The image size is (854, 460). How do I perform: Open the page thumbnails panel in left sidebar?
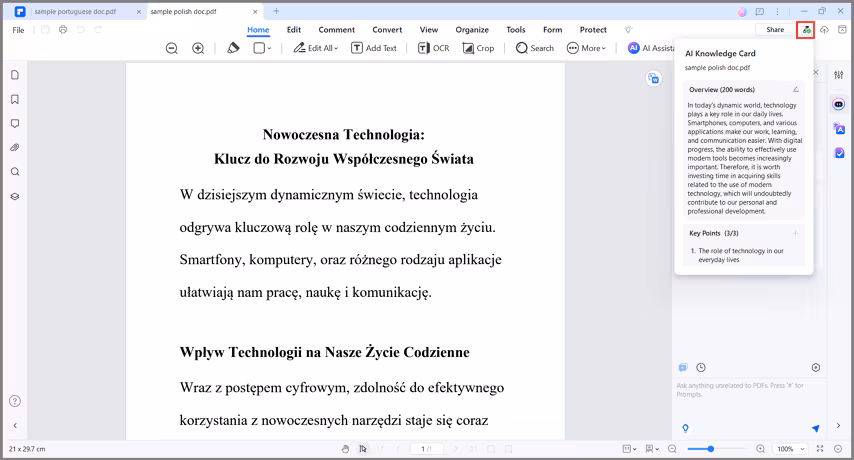tap(15, 75)
